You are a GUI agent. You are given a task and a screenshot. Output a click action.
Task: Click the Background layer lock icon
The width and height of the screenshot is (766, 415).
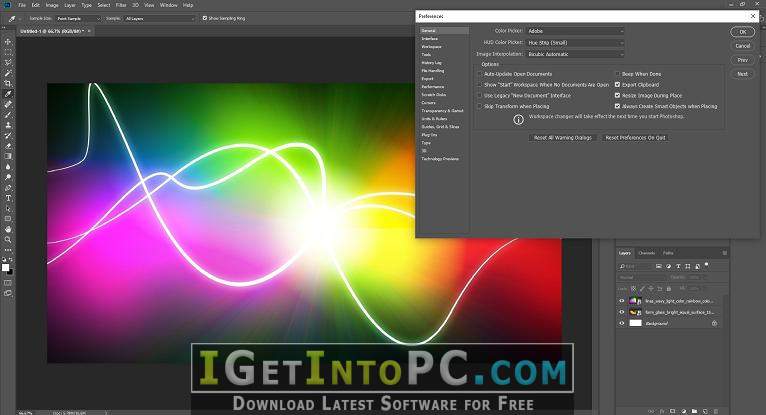click(x=714, y=323)
